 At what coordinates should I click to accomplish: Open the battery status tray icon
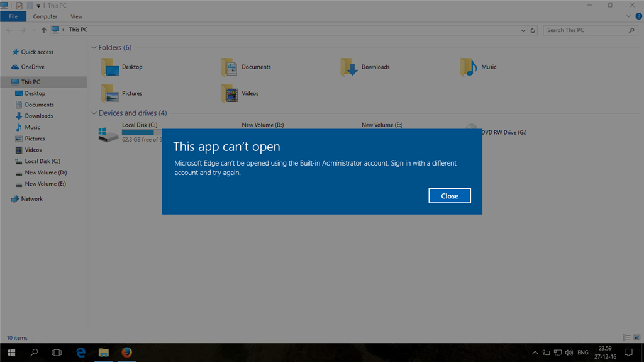point(546,353)
